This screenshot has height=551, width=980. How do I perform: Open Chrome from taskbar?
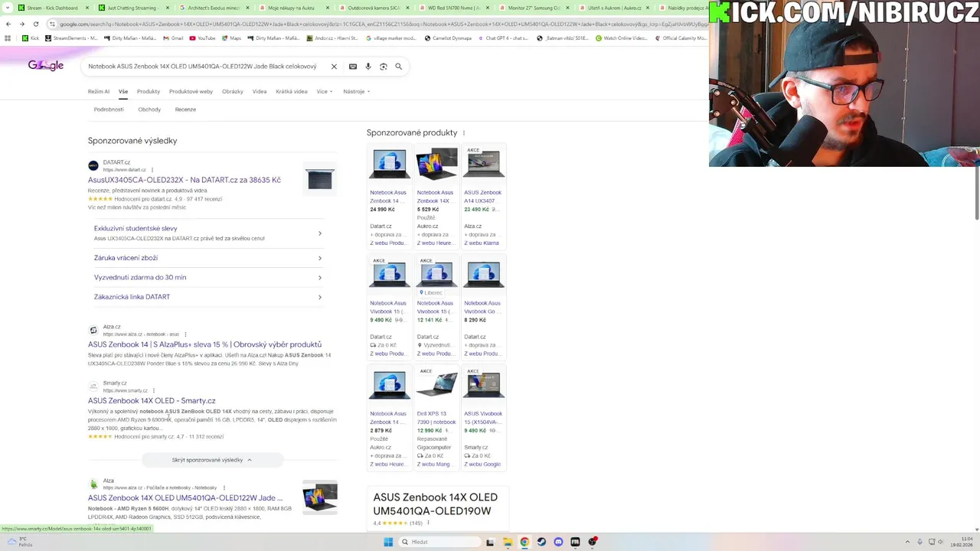click(x=524, y=542)
